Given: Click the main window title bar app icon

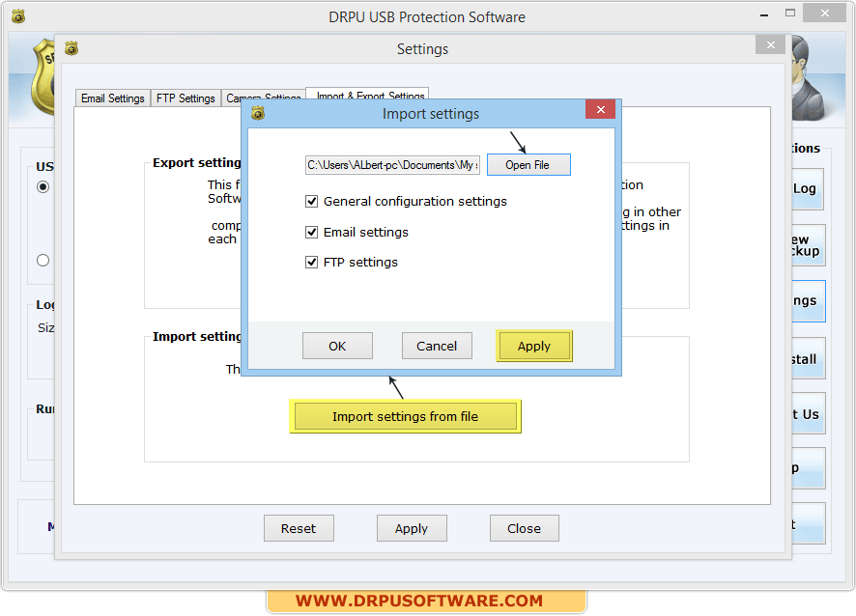Looking at the screenshot, I should (x=18, y=16).
